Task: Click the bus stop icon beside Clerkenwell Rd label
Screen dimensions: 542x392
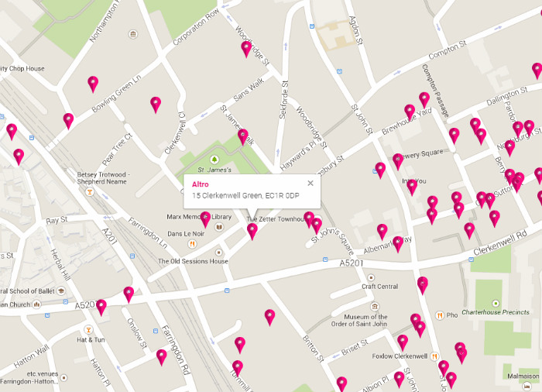Action: click(x=471, y=260)
